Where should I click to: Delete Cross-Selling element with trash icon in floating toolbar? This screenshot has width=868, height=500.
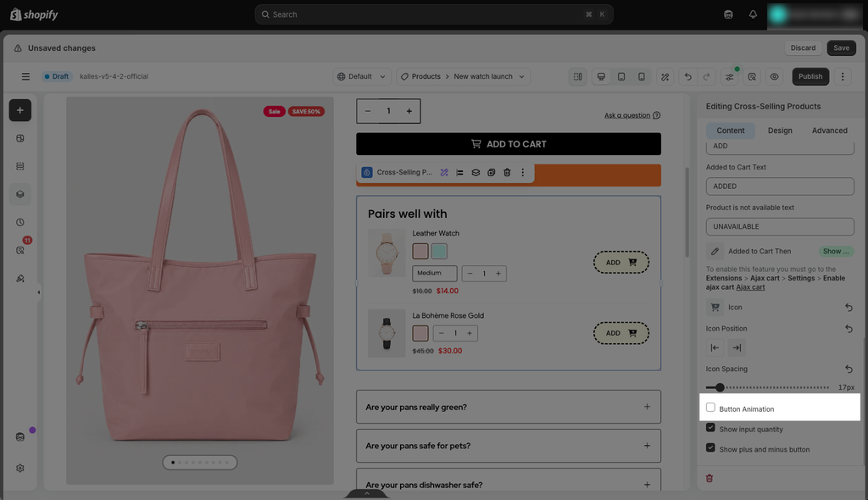(507, 173)
